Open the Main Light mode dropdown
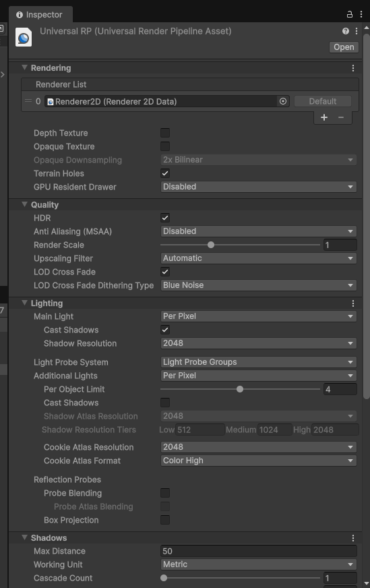 tap(258, 316)
